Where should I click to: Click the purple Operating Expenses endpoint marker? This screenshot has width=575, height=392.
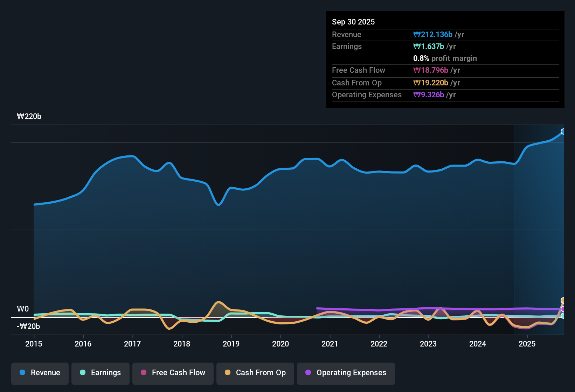[x=562, y=308]
